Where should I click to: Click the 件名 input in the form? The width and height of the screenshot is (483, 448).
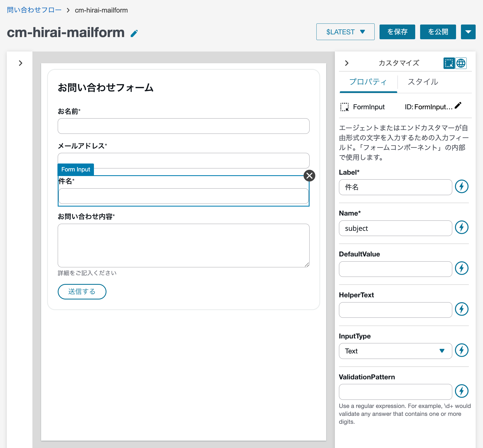pyautogui.click(x=184, y=196)
